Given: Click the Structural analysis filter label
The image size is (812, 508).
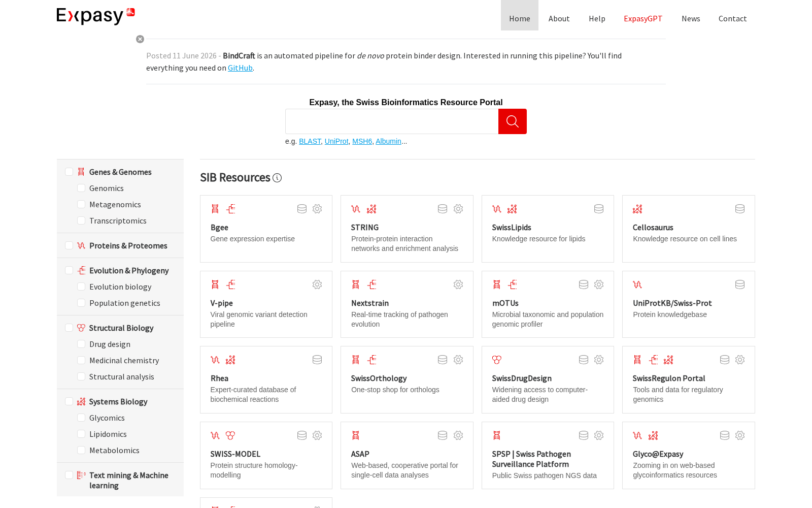Looking at the screenshot, I should (122, 376).
